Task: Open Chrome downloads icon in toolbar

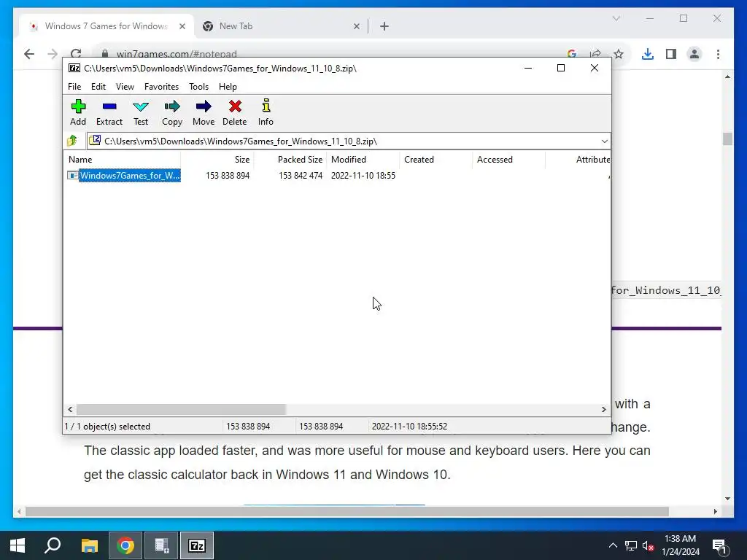Action: tap(648, 54)
